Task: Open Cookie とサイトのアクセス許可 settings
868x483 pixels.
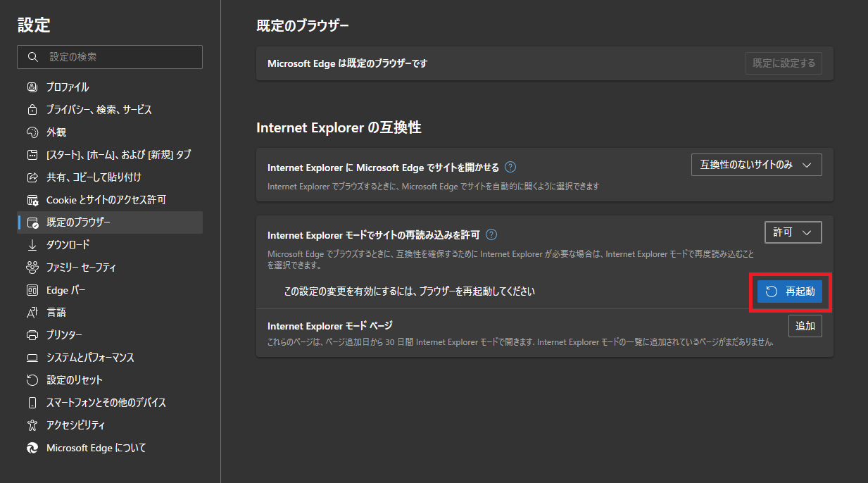Action: coord(110,200)
